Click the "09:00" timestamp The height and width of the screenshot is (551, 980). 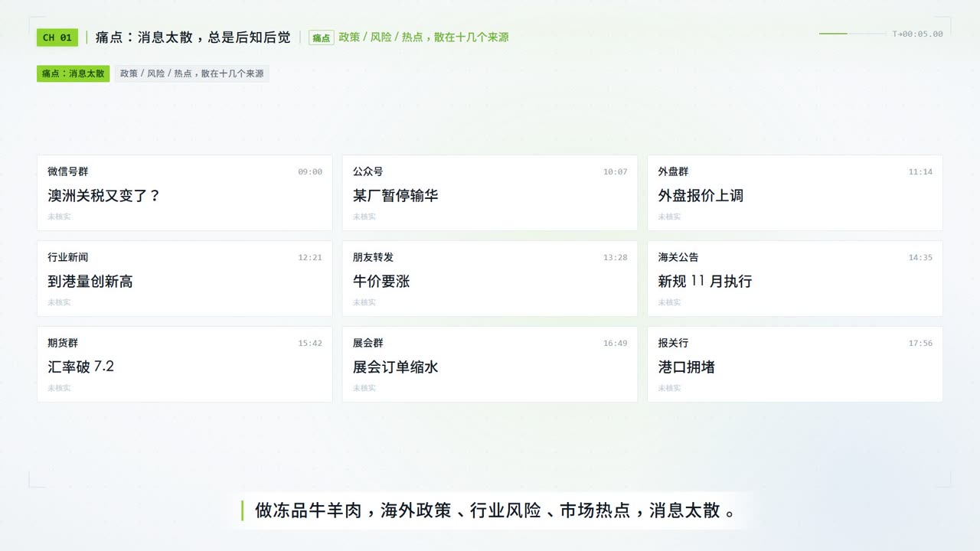coord(310,172)
